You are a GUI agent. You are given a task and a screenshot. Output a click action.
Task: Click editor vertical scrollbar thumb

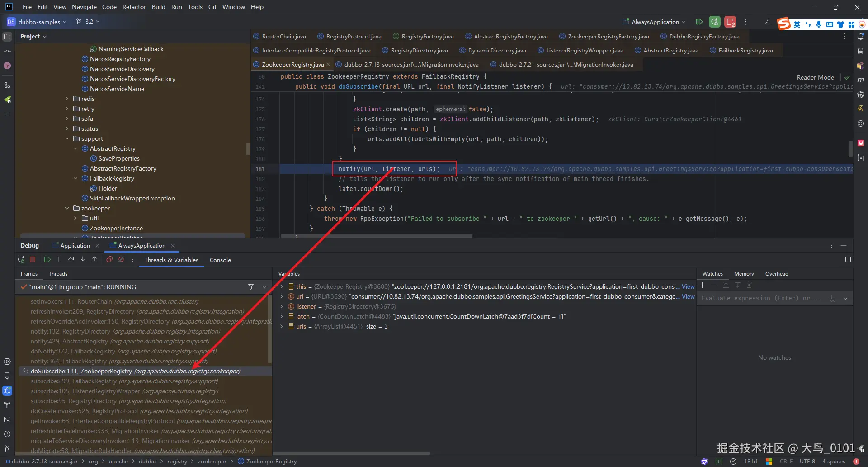coord(850,148)
